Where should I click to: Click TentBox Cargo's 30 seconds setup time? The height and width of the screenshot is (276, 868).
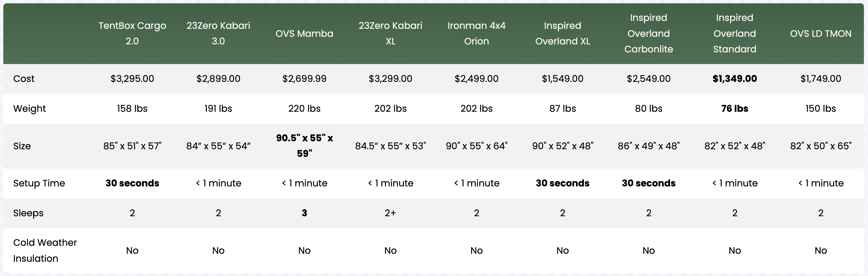pos(132,183)
